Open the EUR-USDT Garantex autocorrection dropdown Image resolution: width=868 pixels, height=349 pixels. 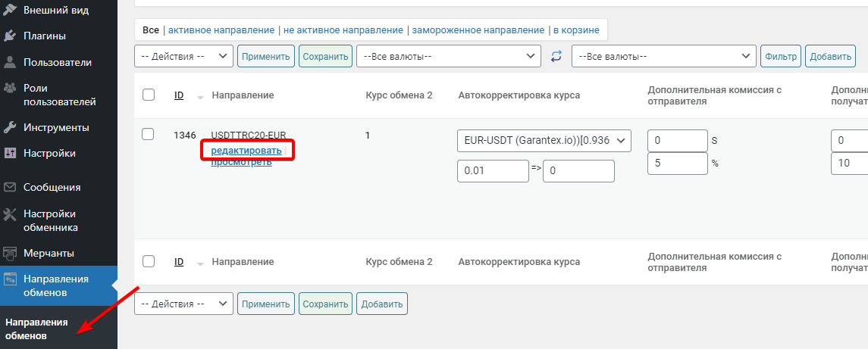[544, 140]
